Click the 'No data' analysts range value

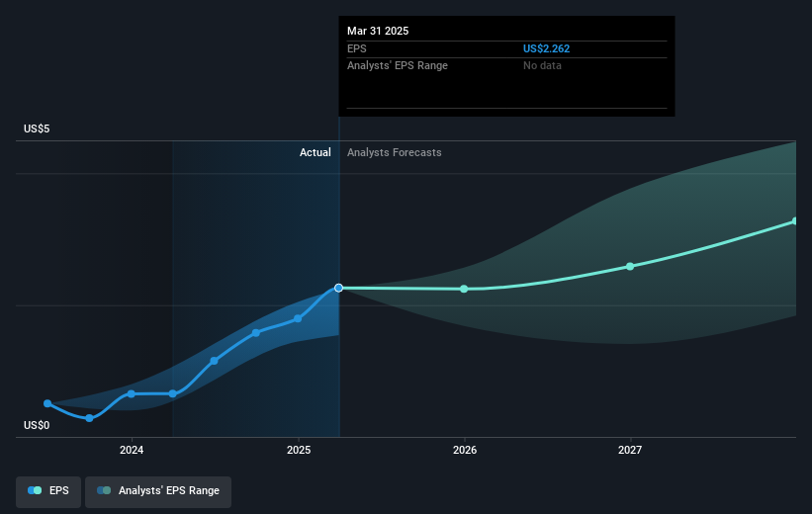click(542, 66)
